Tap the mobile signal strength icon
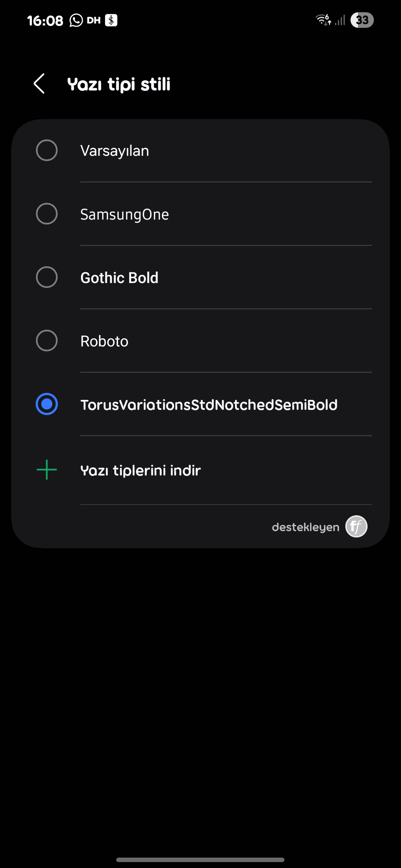 [x=340, y=20]
